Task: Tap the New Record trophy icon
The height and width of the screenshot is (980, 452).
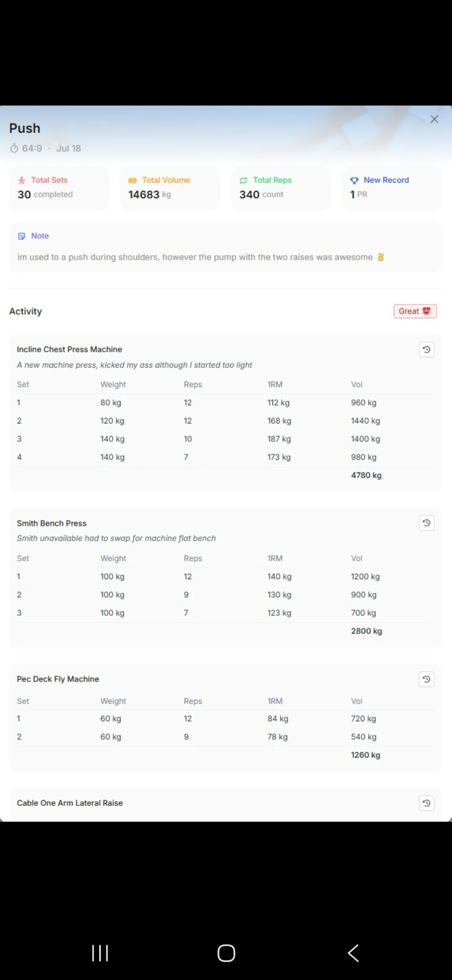Action: pyautogui.click(x=354, y=181)
